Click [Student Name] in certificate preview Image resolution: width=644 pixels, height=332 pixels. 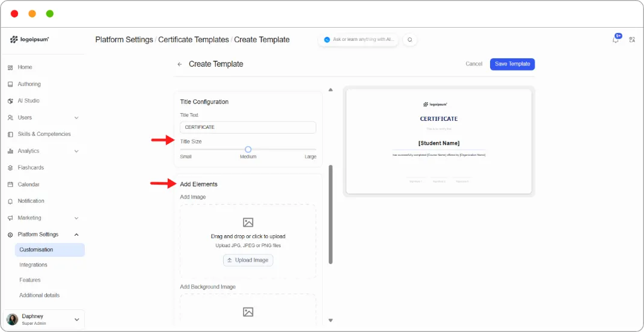[x=438, y=143]
